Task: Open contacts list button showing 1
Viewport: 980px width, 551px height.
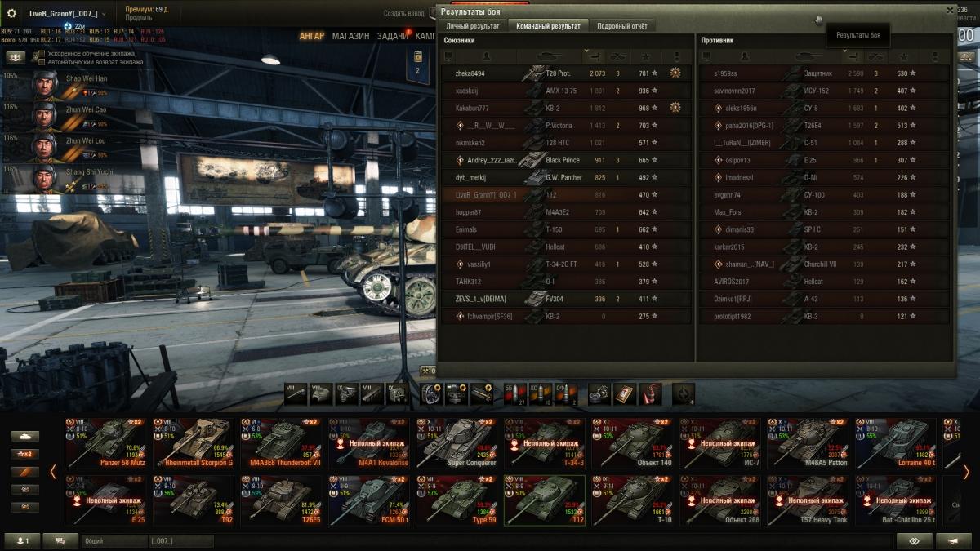Action: point(23,540)
